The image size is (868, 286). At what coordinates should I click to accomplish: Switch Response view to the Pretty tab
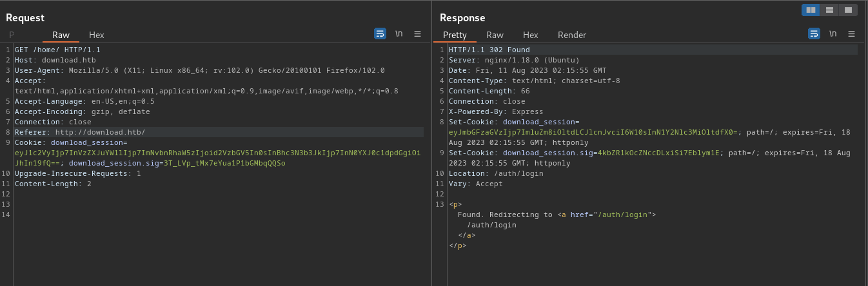tap(455, 35)
